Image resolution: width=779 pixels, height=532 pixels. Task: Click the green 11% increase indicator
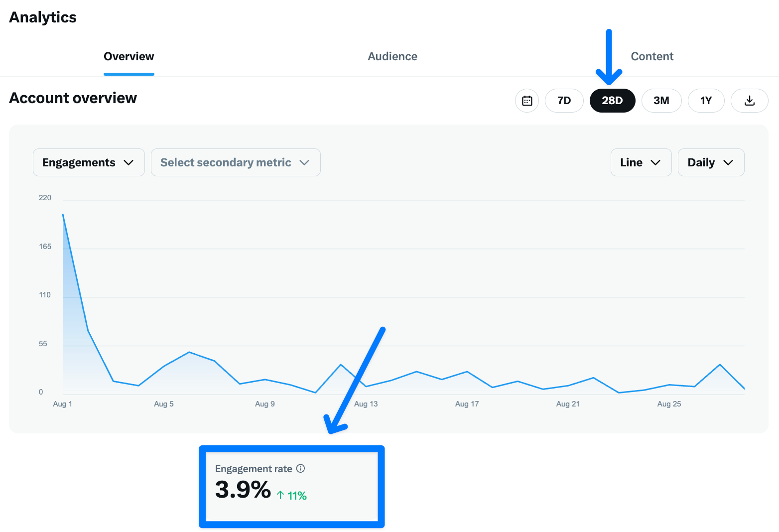292,495
